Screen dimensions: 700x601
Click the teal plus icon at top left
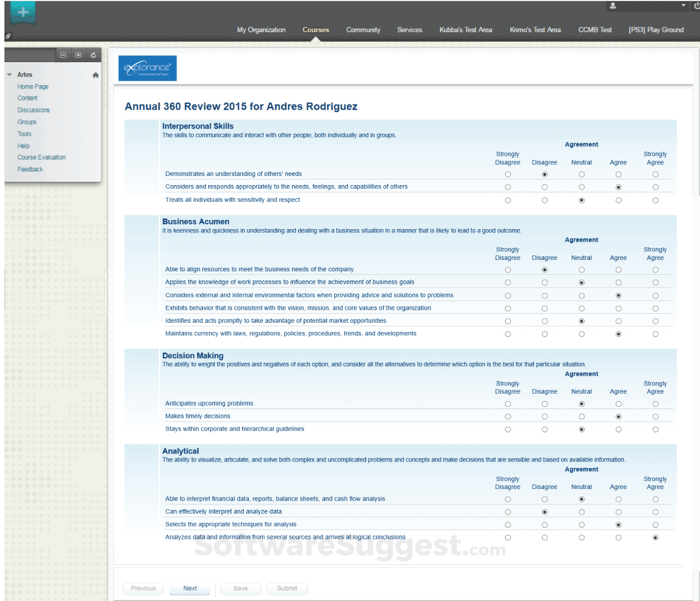[x=22, y=11]
